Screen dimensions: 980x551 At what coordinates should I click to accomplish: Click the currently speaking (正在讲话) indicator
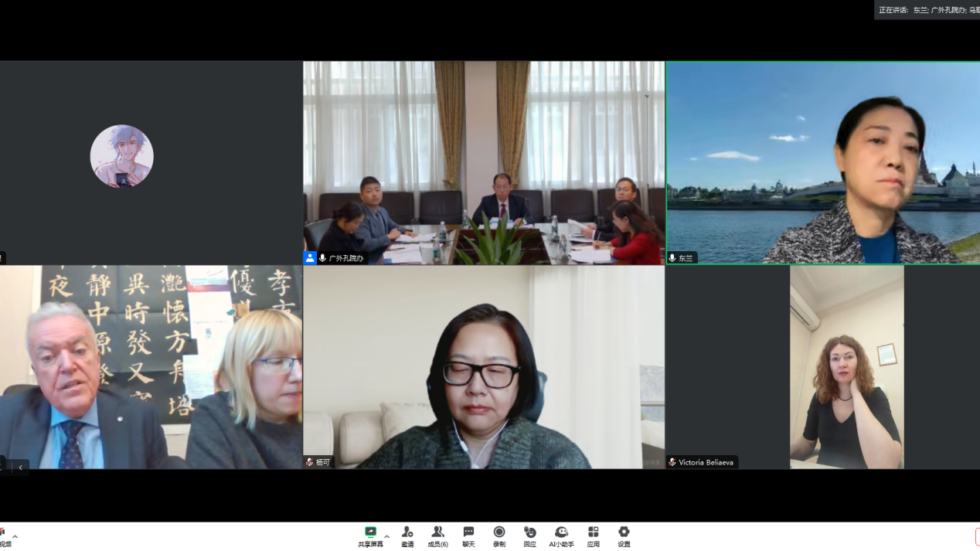(x=927, y=10)
